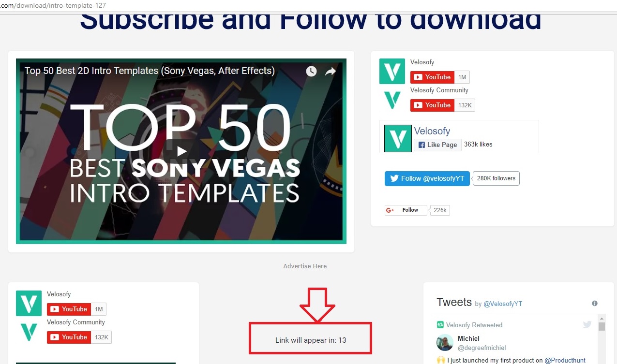Click the Velosofy Community logo in right card

tap(392, 100)
